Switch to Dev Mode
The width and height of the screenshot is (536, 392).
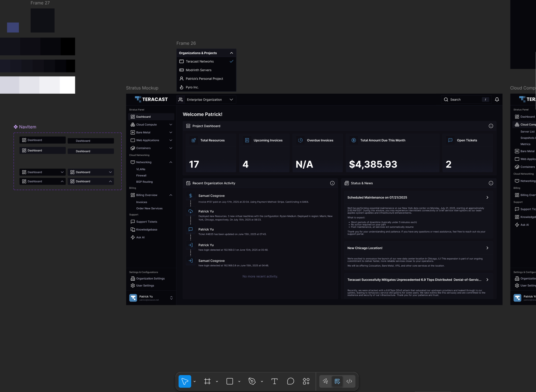349,381
